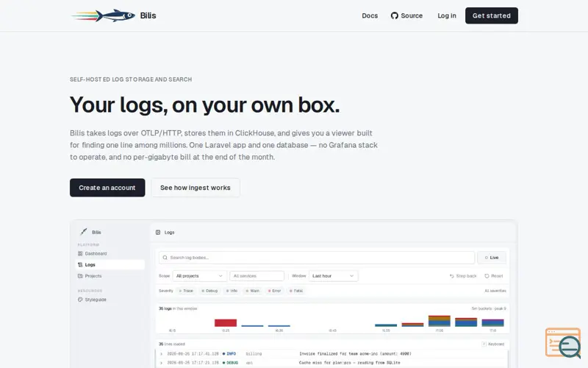
Task: Click the Keyboard shortcuts label
Action: (496, 344)
